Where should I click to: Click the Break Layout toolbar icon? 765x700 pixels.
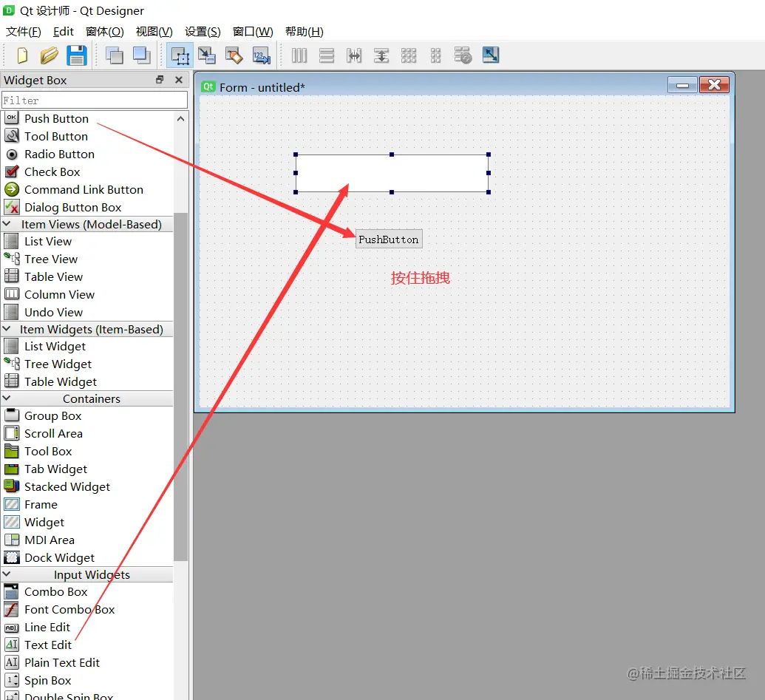click(463, 55)
